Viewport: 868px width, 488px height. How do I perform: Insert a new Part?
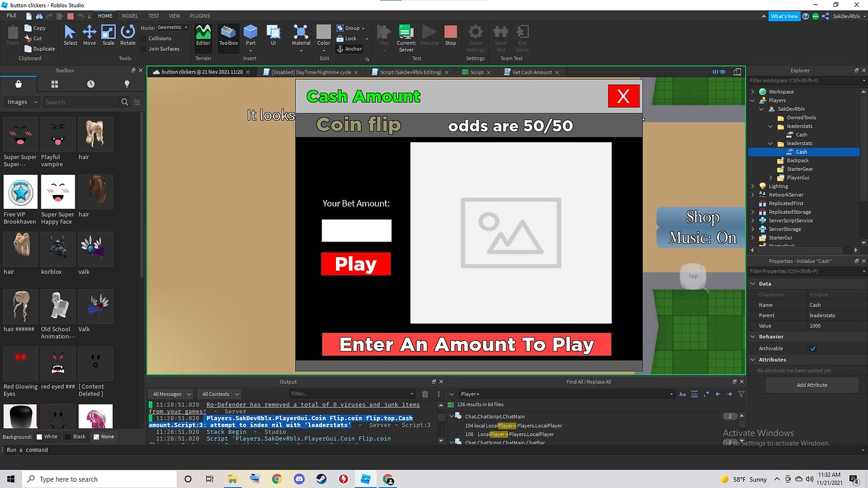[x=250, y=36]
